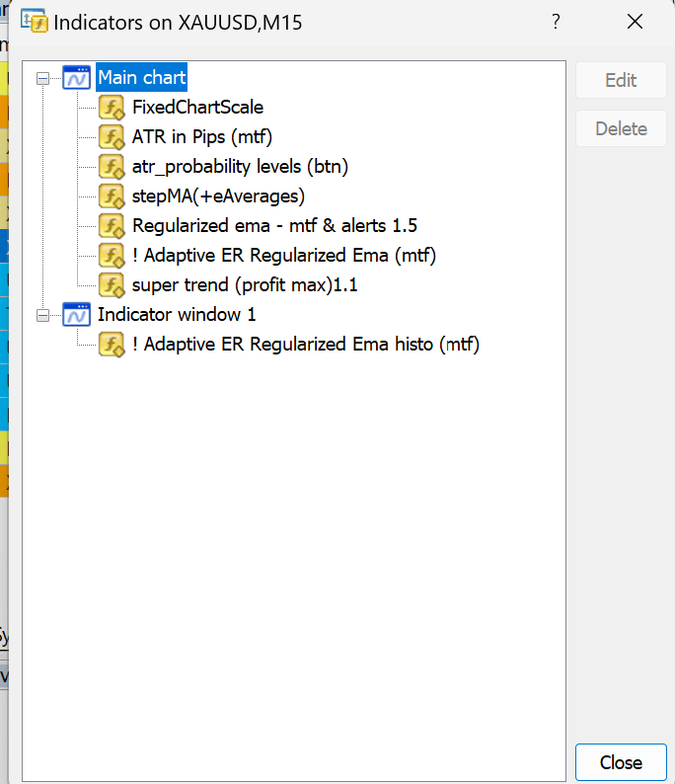This screenshot has width=675, height=784.
Task: Click the Main chart window icon
Action: 76,77
